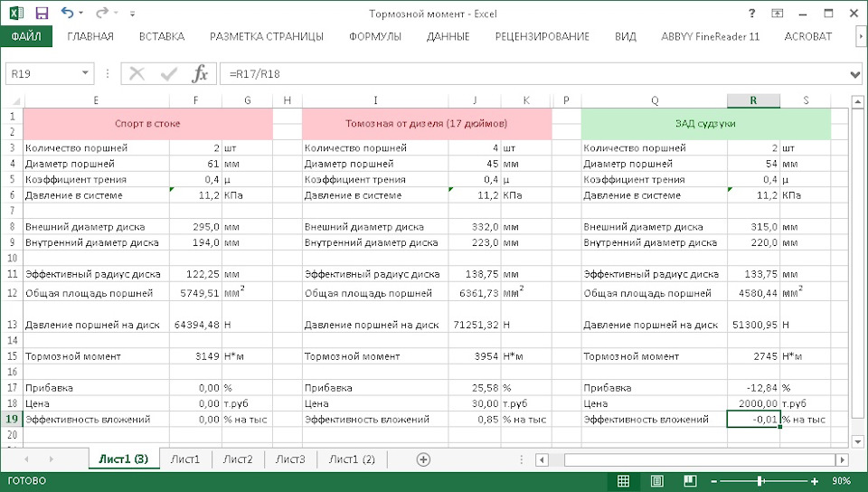The image size is (868, 492).
Task: Click the zoom slider in status bar
Action: tap(759, 481)
